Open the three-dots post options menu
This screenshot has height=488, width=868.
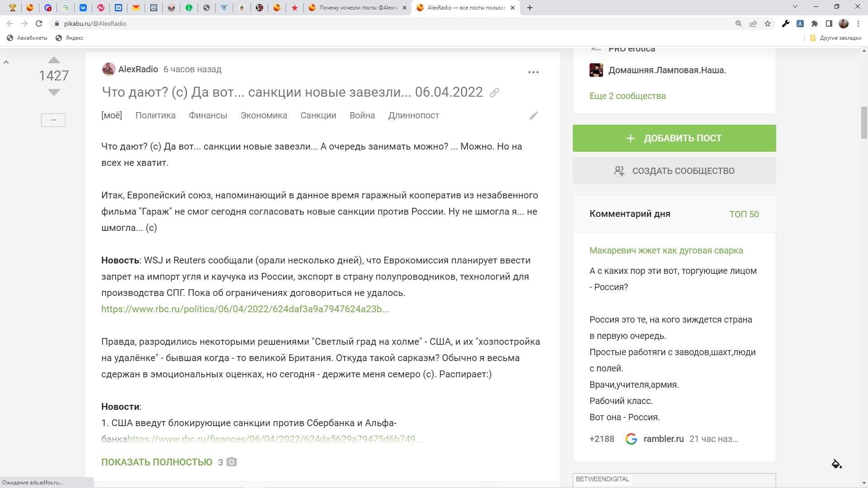[533, 72]
